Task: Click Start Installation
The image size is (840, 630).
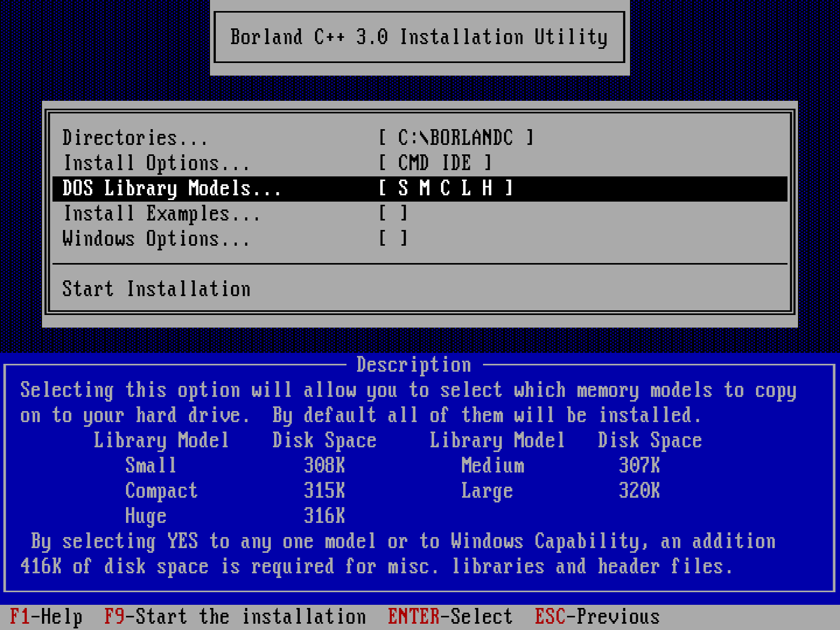Action: [x=156, y=289]
